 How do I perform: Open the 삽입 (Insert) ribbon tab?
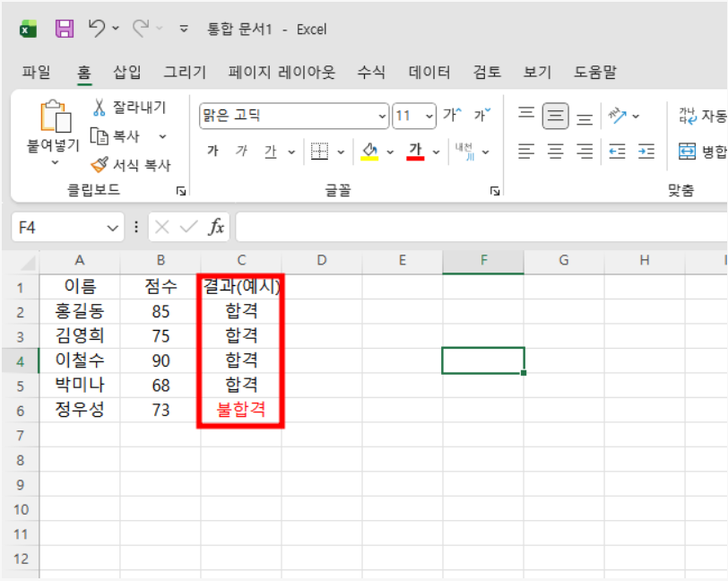coord(127,73)
